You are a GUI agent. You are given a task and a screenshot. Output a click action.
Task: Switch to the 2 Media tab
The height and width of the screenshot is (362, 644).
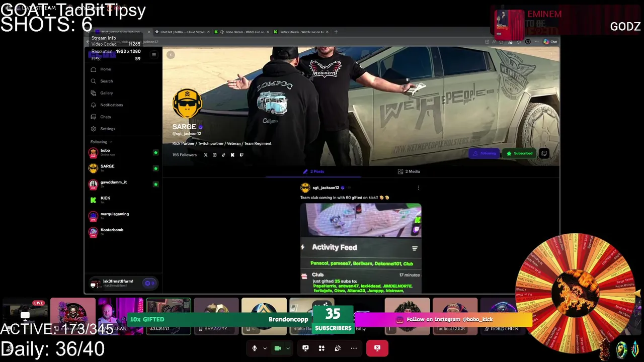409,171
